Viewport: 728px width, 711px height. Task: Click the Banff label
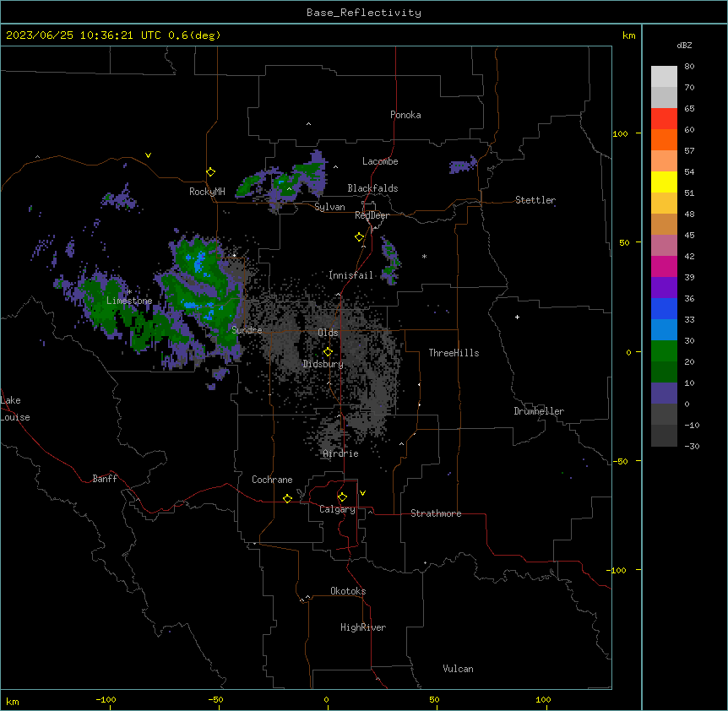click(x=105, y=479)
